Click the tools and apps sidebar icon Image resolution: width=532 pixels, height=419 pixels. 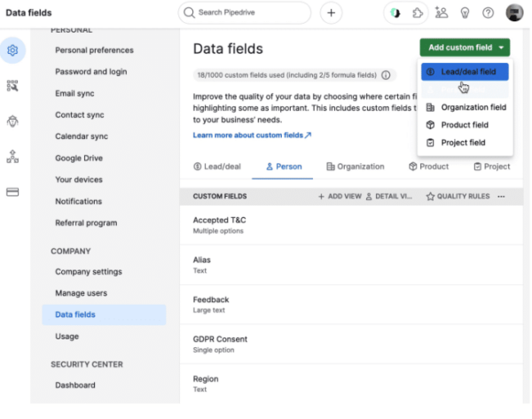point(12,86)
